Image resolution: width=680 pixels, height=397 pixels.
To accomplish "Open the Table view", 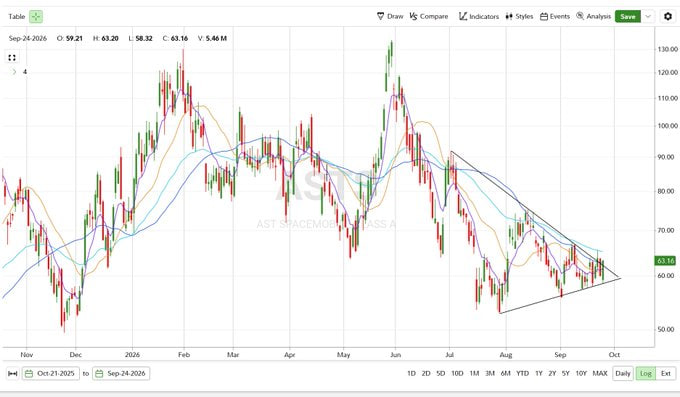I will click(16, 16).
